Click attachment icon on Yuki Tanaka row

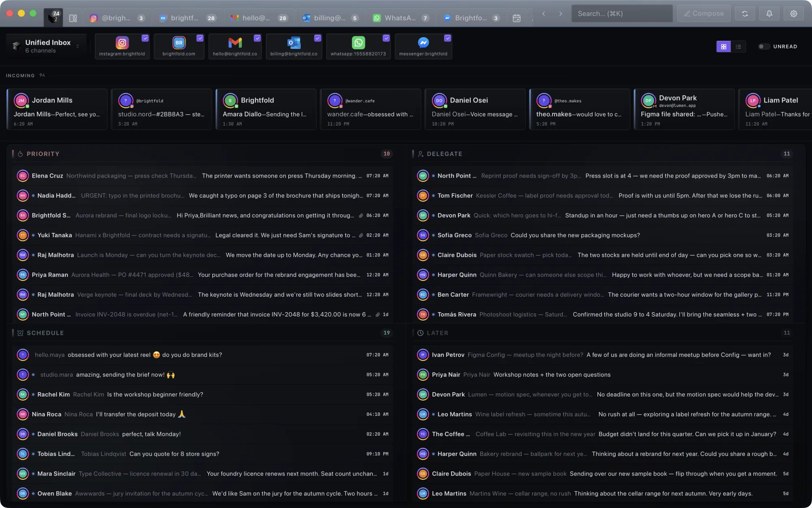(361, 235)
